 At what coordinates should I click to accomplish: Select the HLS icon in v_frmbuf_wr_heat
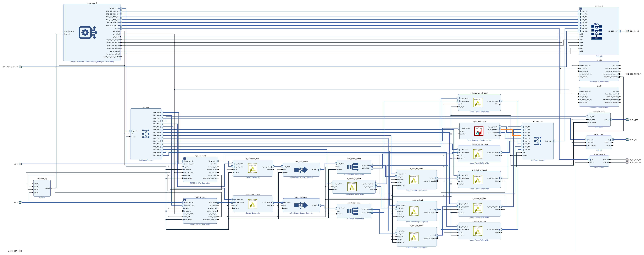click(x=477, y=231)
